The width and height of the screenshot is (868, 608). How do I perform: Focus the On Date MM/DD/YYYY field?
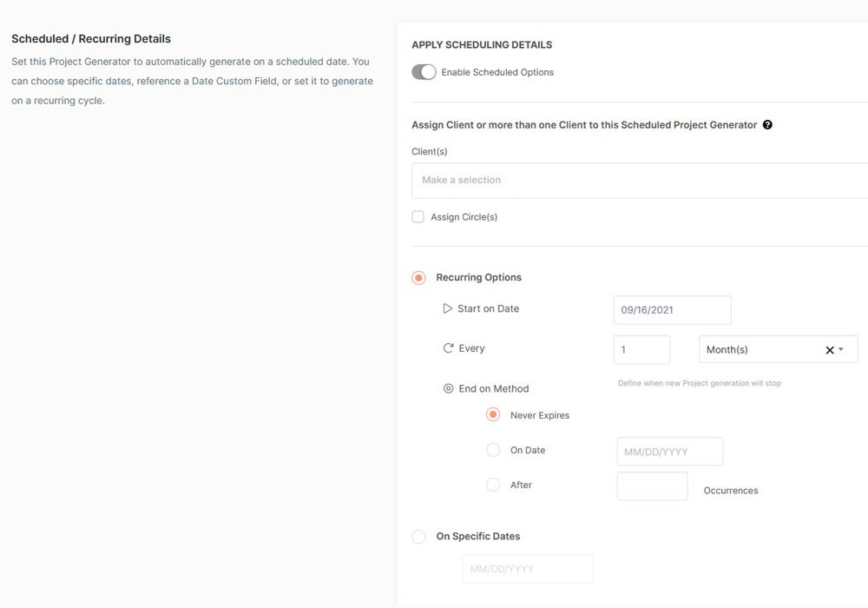pyautogui.click(x=669, y=452)
